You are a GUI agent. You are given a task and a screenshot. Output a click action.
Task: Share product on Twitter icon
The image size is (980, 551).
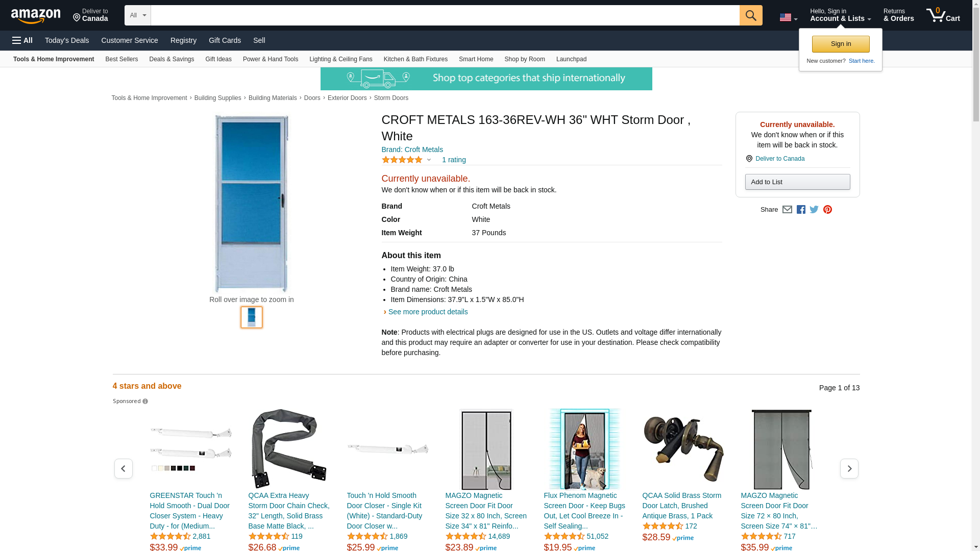[814, 210]
